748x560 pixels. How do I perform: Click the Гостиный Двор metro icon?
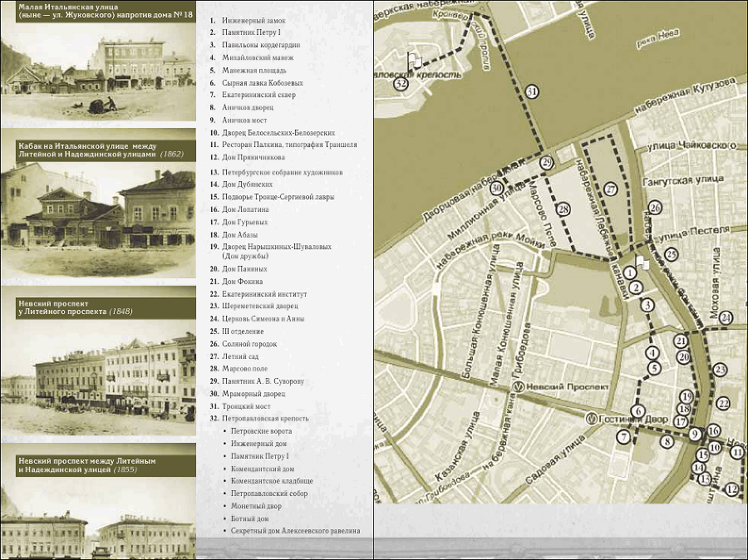coord(593,419)
